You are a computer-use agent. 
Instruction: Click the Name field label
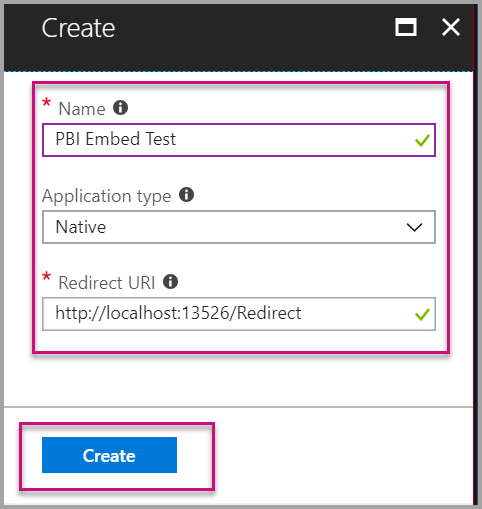point(82,109)
